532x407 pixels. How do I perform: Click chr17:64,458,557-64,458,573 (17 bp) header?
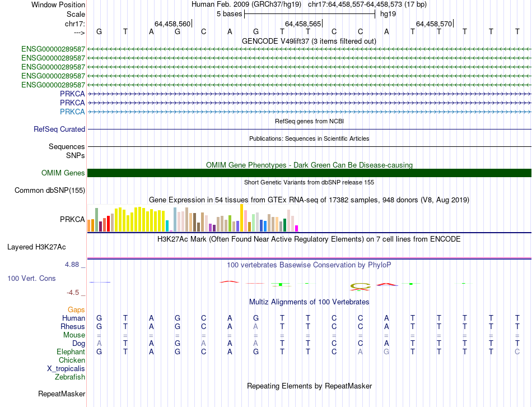[367, 4]
